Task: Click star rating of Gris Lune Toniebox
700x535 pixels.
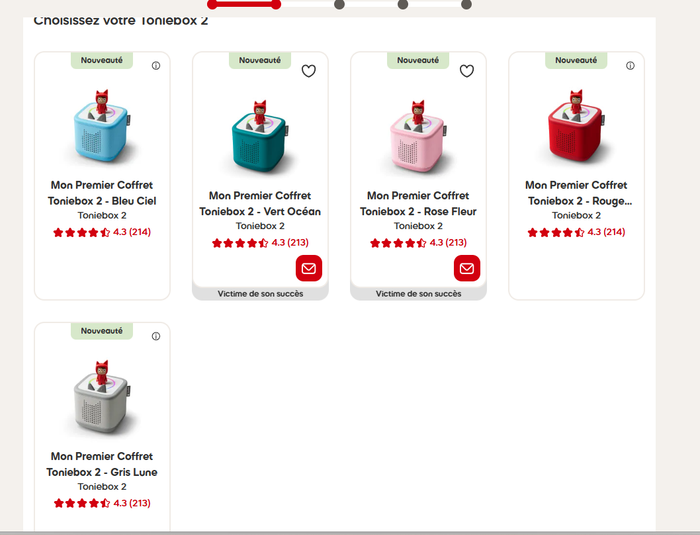Action: [102, 503]
